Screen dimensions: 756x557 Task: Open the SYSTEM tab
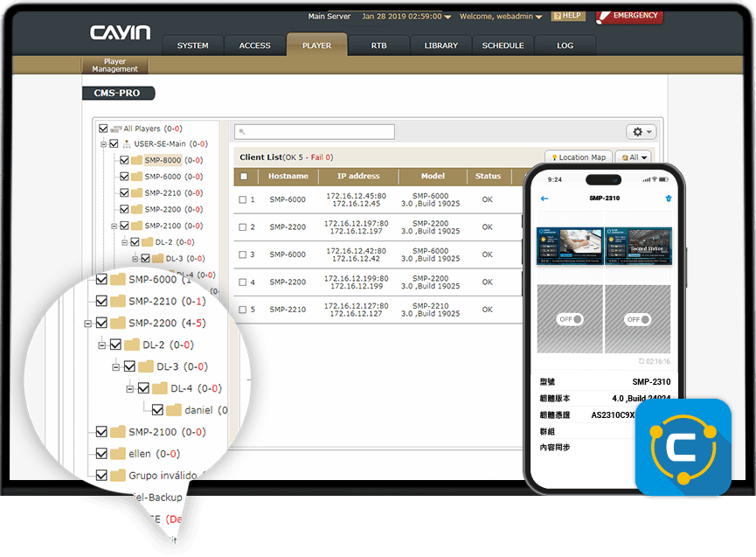pyautogui.click(x=193, y=45)
